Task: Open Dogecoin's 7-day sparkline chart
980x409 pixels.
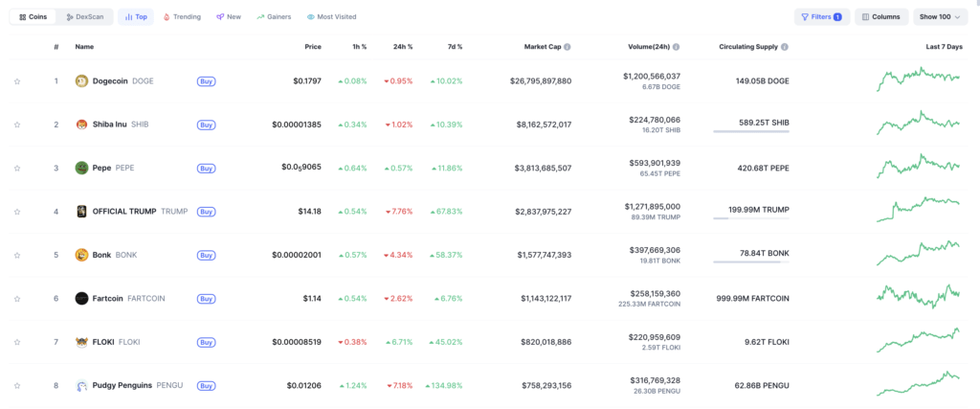Action: 919,79
